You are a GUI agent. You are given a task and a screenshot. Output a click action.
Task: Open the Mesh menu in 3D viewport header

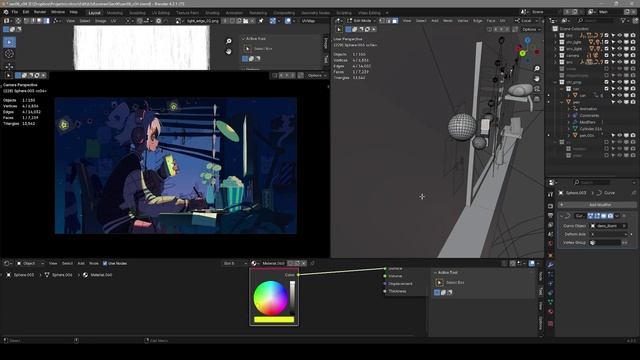tap(447, 21)
